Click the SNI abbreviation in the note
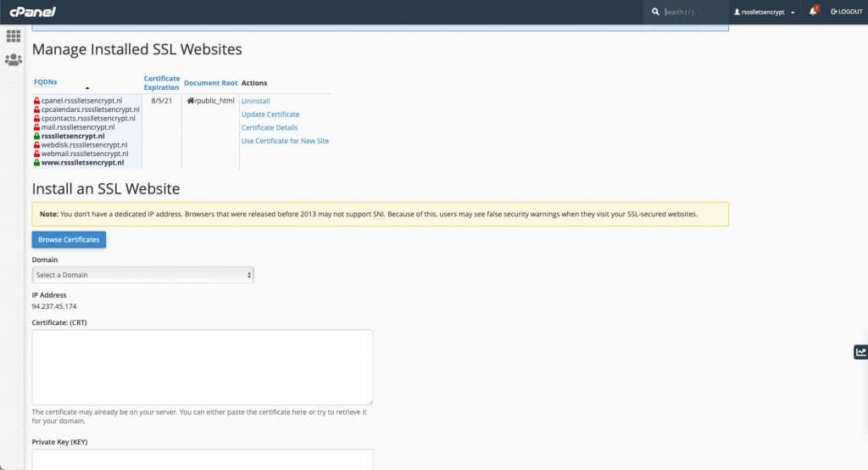The height and width of the screenshot is (470, 868). click(x=379, y=215)
